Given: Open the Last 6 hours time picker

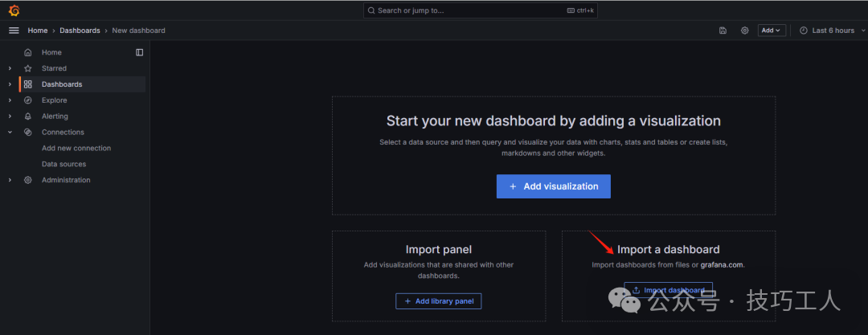Looking at the screenshot, I should [x=827, y=31].
